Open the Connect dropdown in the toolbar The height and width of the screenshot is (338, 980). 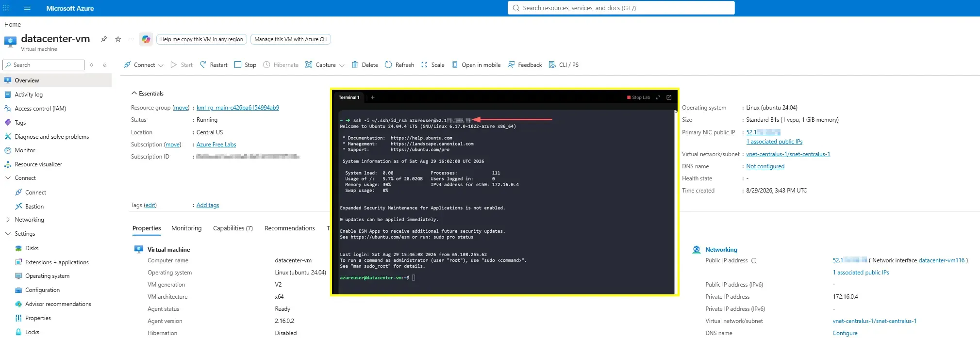(143, 65)
